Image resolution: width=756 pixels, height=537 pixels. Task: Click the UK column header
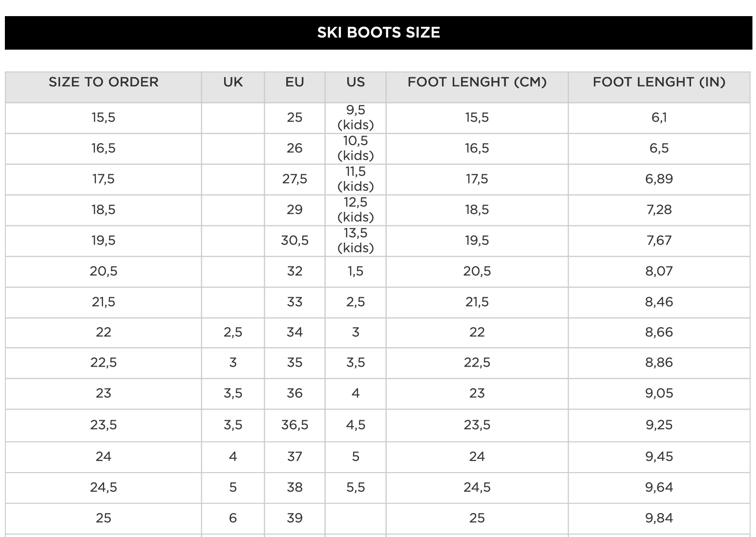pyautogui.click(x=233, y=82)
